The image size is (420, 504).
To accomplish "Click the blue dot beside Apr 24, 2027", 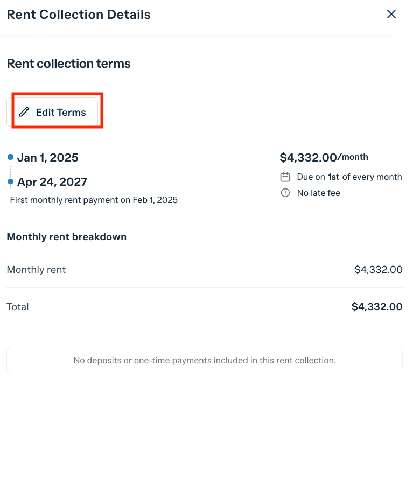I will [11, 181].
